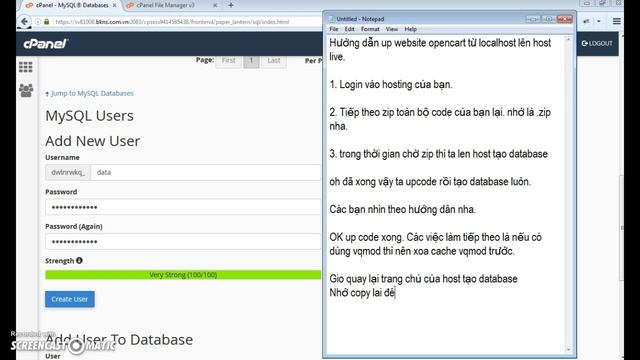This screenshot has height=360, width=640.
Task: Go to Last page of pagination
Action: coord(274,60)
